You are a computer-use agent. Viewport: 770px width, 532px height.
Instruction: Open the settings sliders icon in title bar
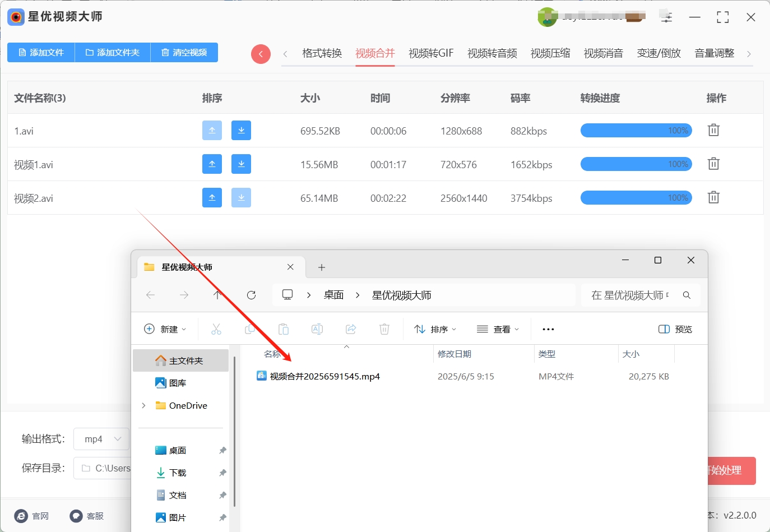[666, 17]
